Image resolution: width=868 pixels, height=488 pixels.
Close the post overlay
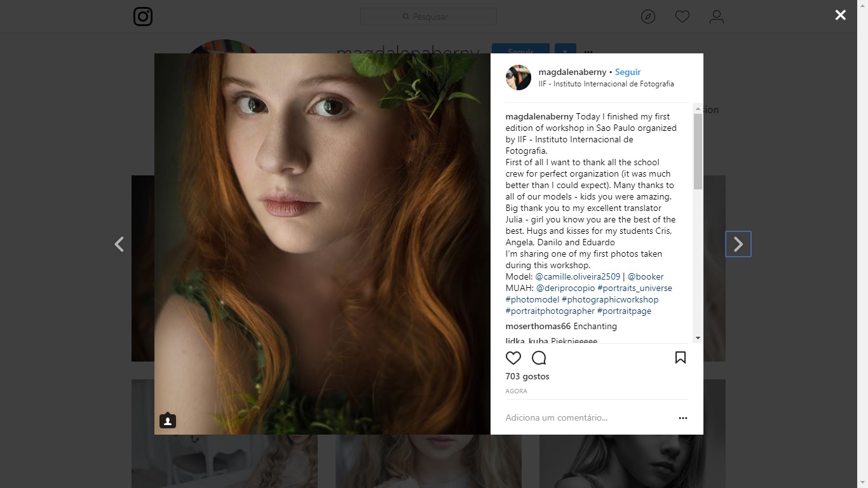(840, 15)
